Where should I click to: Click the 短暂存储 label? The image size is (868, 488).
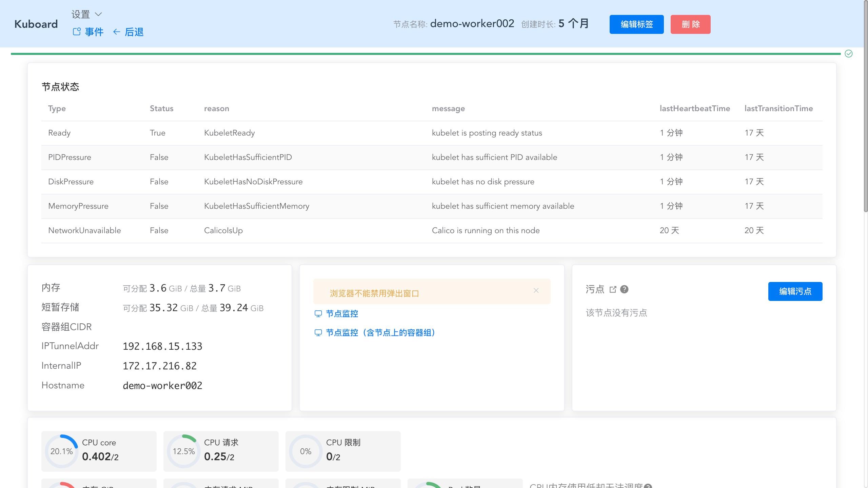60,307
